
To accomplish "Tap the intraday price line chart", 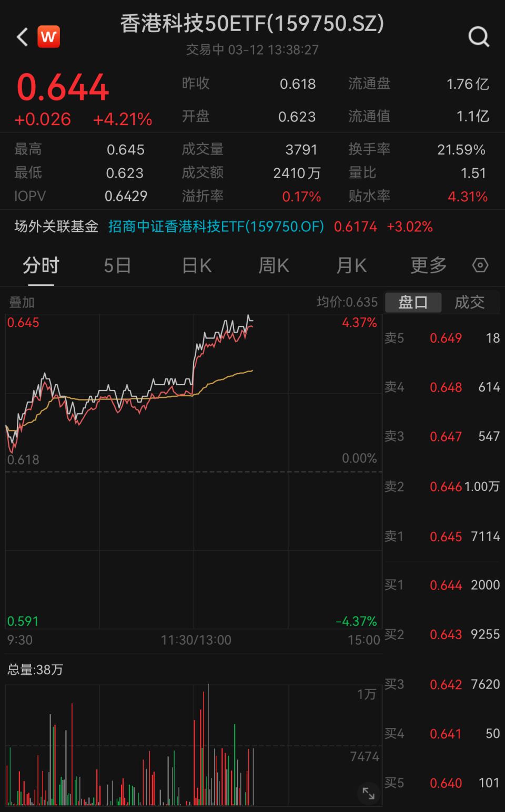I will (x=194, y=471).
